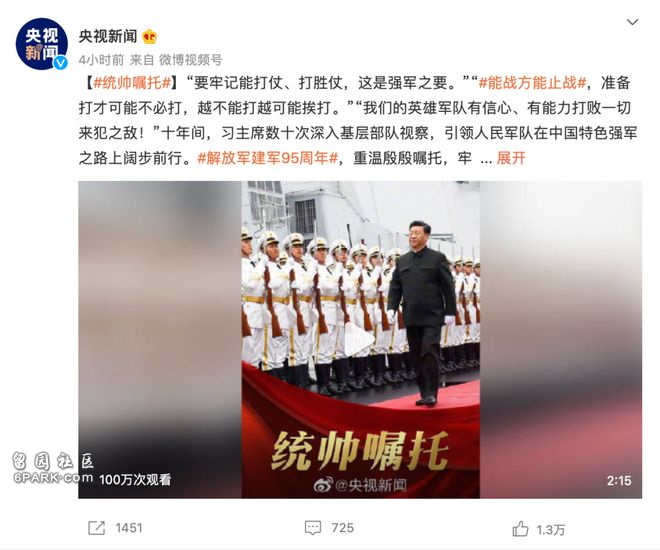Click the Weibo logo watermark in video

[323, 485]
